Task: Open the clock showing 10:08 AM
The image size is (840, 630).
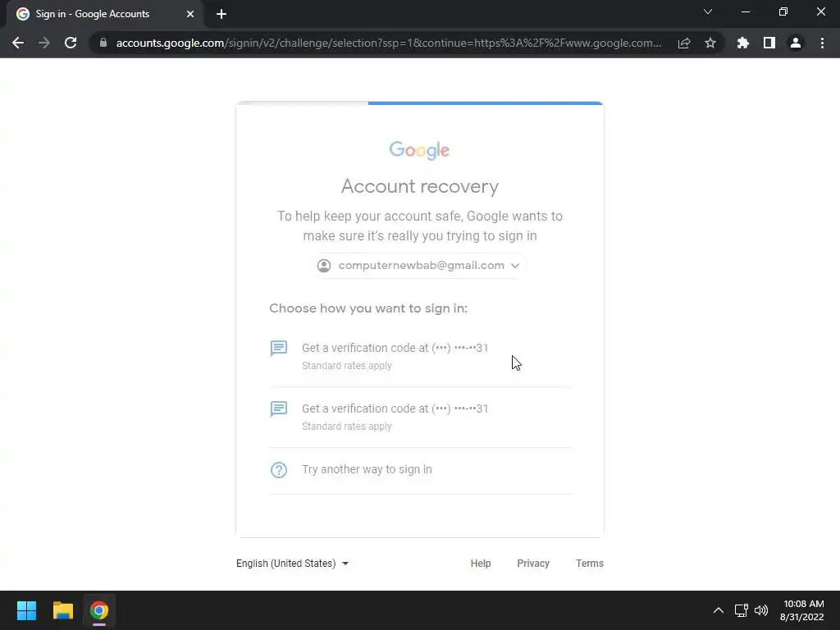Action: click(x=802, y=610)
